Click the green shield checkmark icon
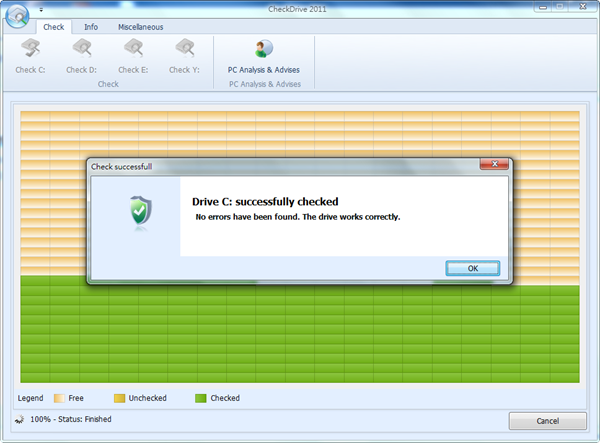Screen dimensions: 600x443 pos(141,210)
